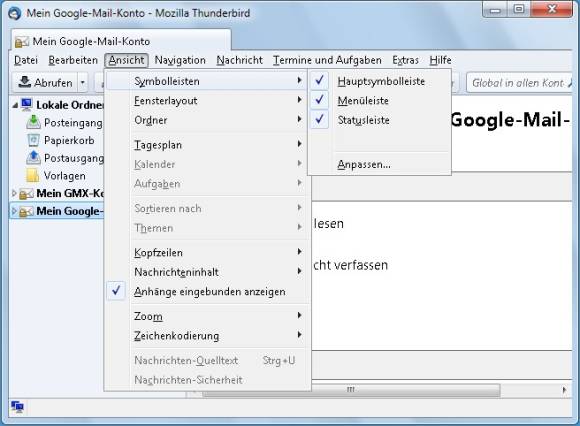Click the Abrufen get mail button
This screenshot has width=580, height=426.
(x=45, y=82)
